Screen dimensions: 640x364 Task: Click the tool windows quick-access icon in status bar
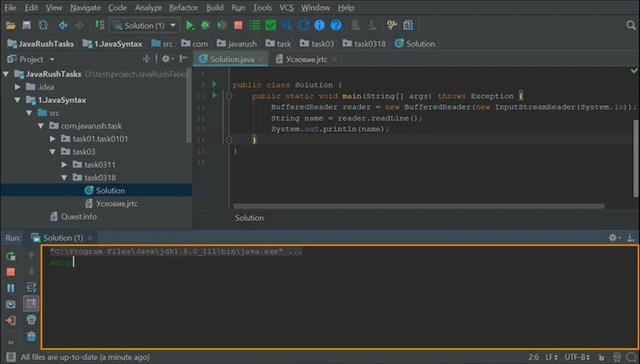pos(11,357)
